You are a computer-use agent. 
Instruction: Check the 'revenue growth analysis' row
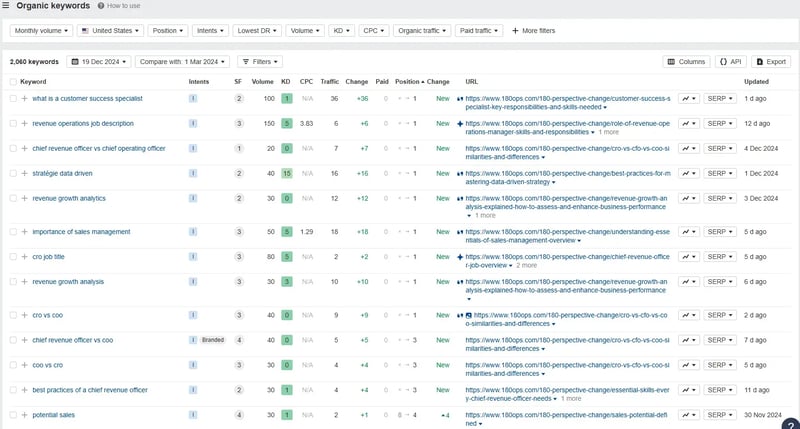pyautogui.click(x=13, y=282)
